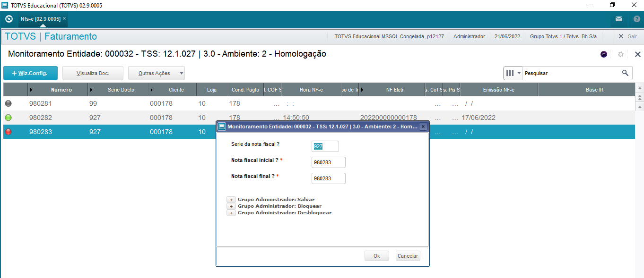This screenshot has height=278, width=644.
Task: Click sort arrow beside NF Eletr. column
Action: [x=362, y=90]
